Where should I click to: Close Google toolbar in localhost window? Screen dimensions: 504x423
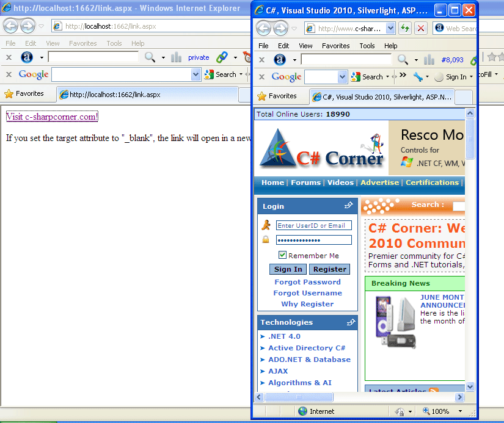9,74
